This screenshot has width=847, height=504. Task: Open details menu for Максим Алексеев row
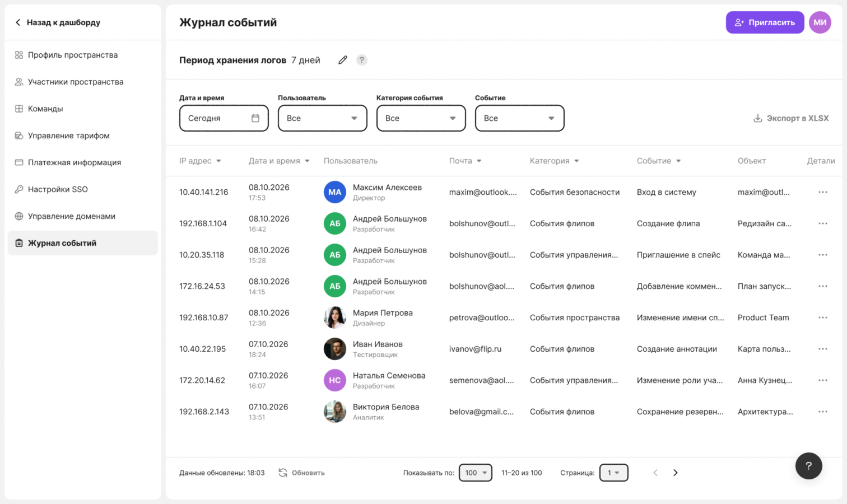(x=823, y=192)
